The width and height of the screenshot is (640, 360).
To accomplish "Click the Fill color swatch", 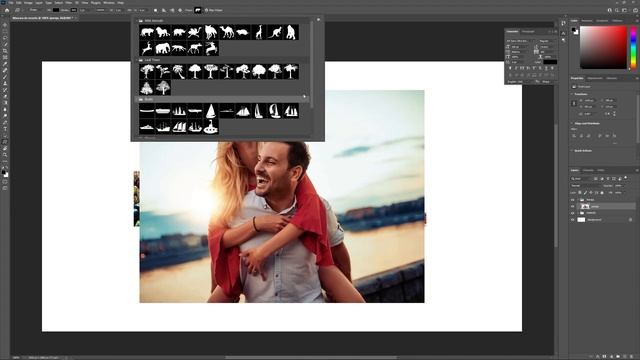I will tap(56, 10).
